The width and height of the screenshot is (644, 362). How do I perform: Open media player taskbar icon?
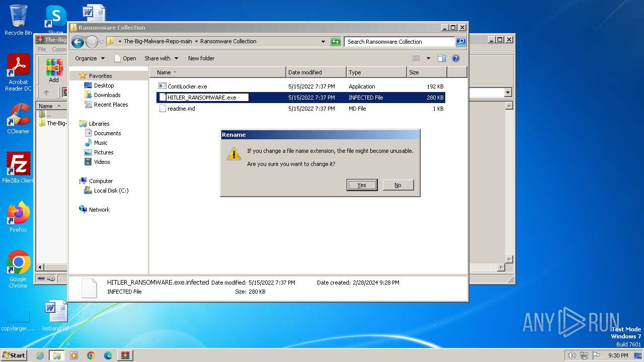tap(74, 355)
